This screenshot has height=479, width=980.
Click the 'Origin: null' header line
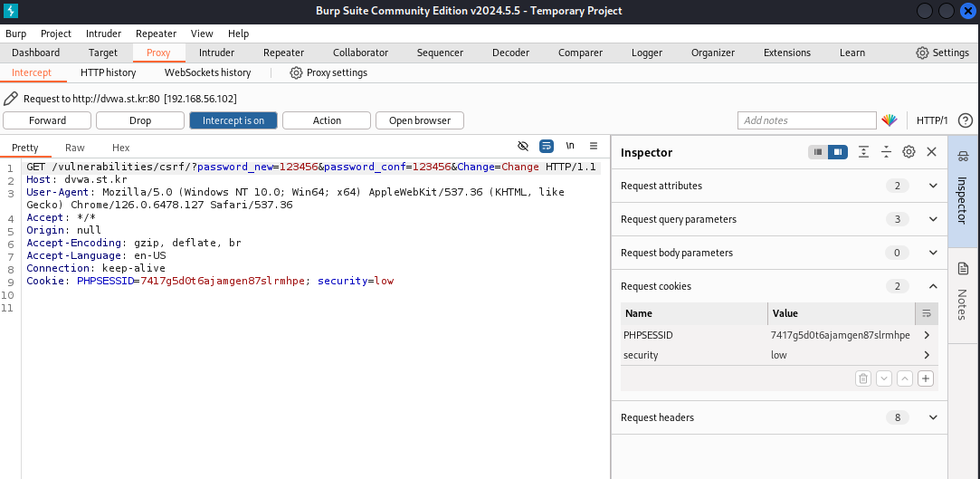coord(63,230)
